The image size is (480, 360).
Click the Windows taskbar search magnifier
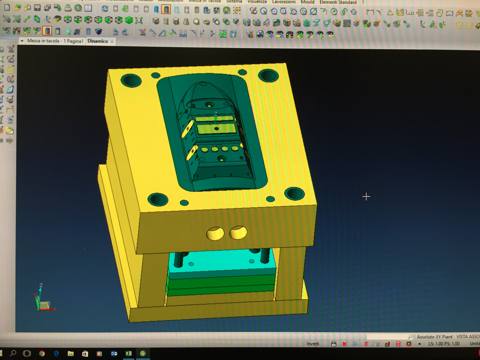[13, 353]
